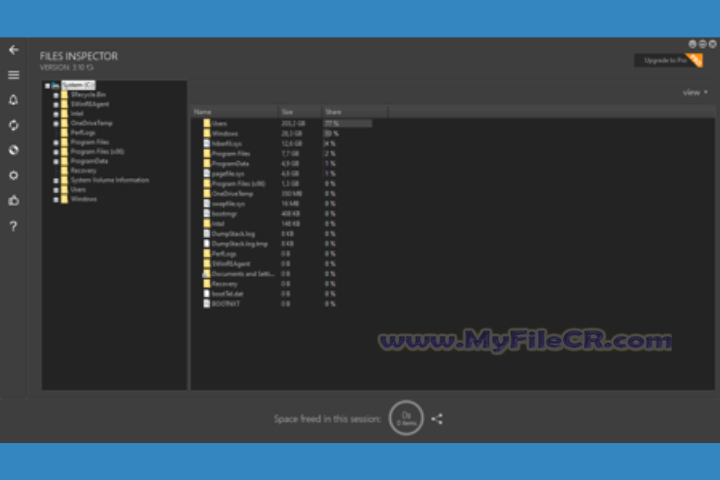This screenshot has height=480, width=720.
Task: Click the file icon of hiberfil.sys
Action: 207,143
